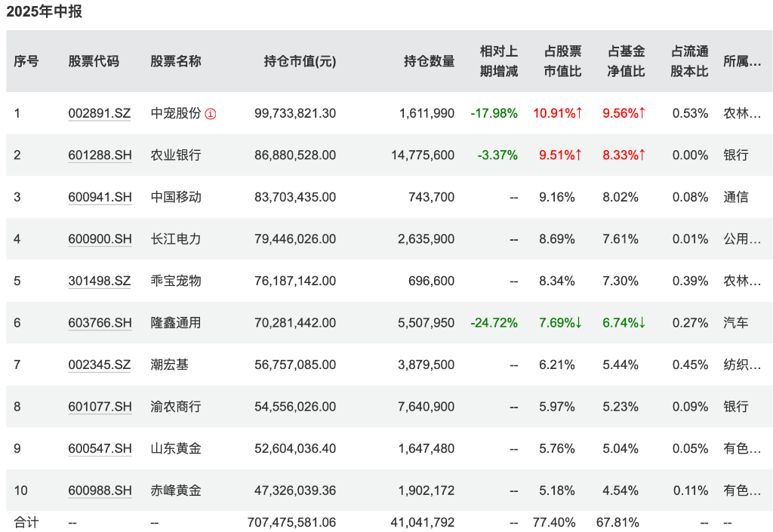The image size is (773, 532).
Task: Open stock code link 002891.SZ
Action: coord(100,113)
